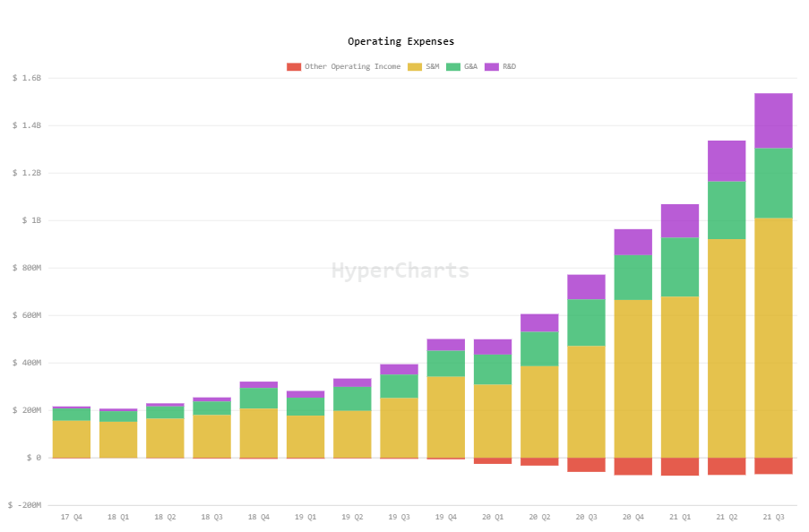Select the 21 Q3 yellow S&M bar segment
The image size is (809, 532).
click(x=773, y=338)
